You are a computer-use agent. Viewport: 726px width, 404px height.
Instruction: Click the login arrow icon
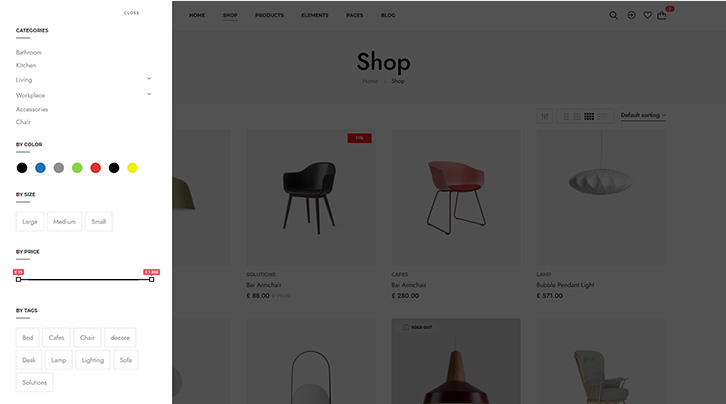(x=631, y=15)
